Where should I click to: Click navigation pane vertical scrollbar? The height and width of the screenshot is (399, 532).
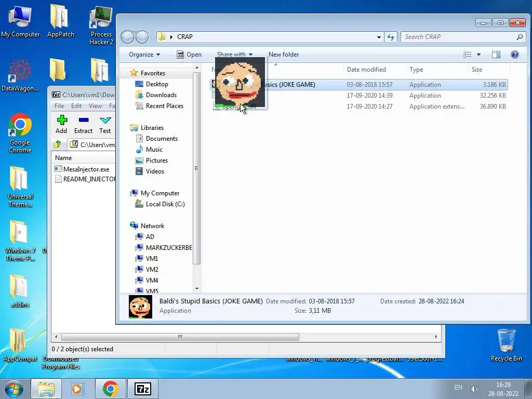pyautogui.click(x=196, y=168)
